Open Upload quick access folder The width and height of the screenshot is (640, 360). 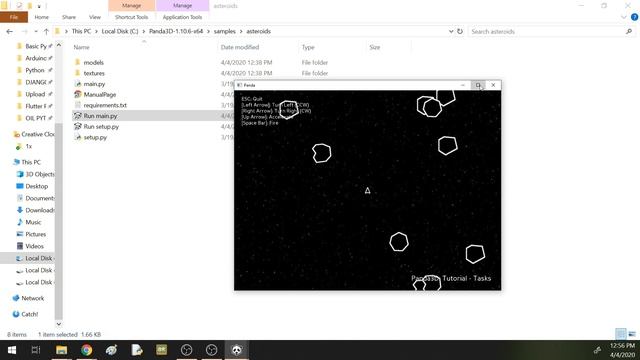[x=35, y=94]
